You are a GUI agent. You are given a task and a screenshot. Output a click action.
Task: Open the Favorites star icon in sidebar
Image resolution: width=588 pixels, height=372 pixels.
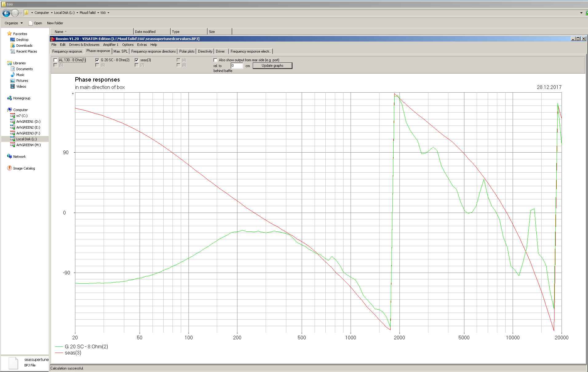(9, 34)
